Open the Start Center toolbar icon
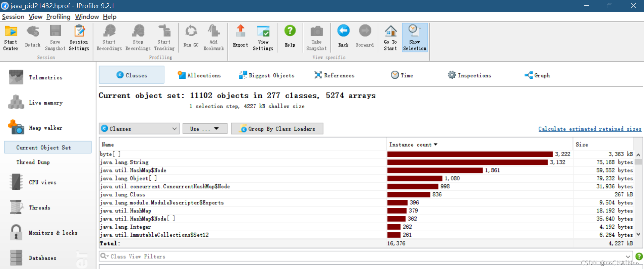 [x=11, y=38]
